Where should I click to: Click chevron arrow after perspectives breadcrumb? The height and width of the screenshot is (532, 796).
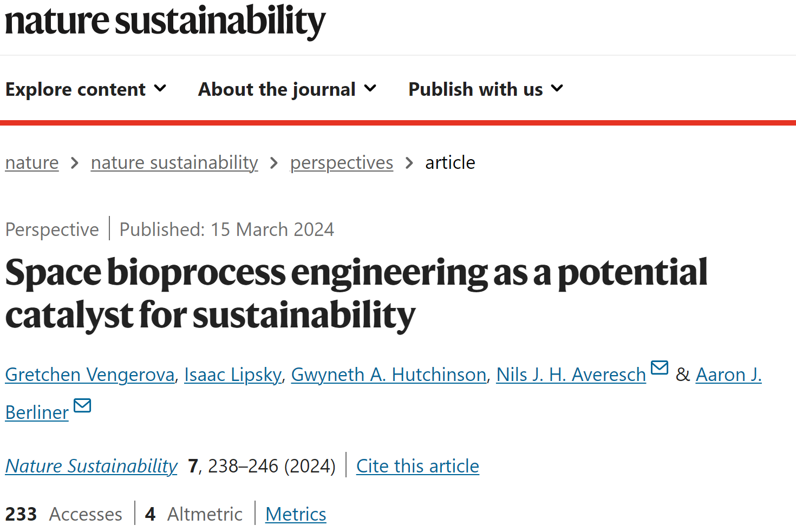(x=409, y=163)
